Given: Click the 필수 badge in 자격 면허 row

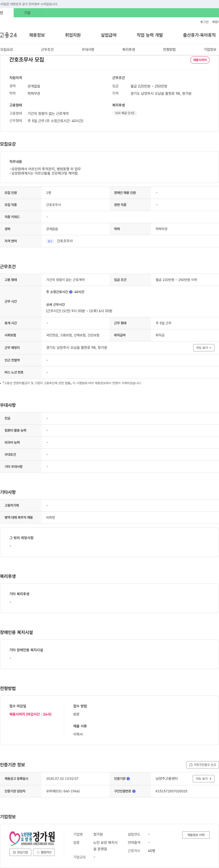Looking at the screenshot, I should [x=50, y=241].
